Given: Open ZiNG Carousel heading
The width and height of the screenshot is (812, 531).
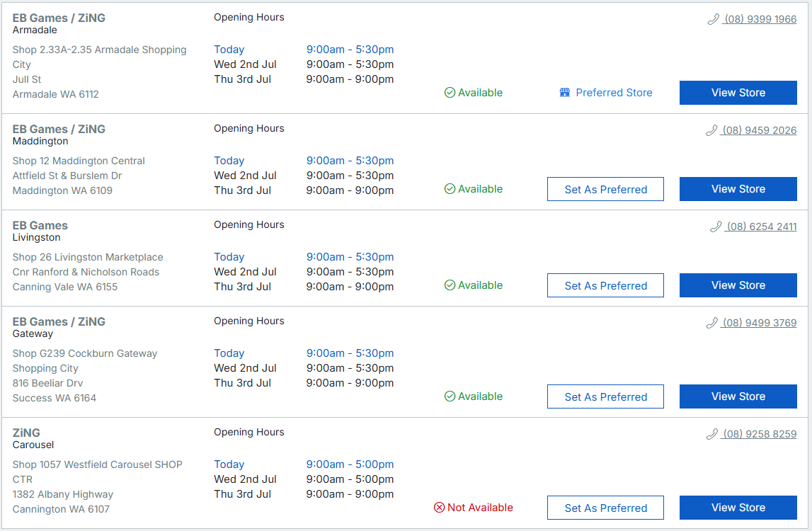Looking at the screenshot, I should coord(26,433).
